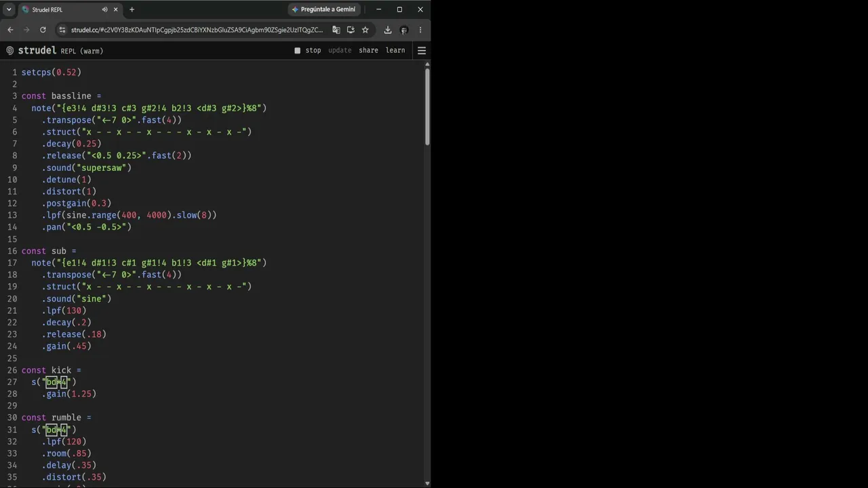Reload the strudel.cc page
Viewport: 868px width, 488px height.
tap(43, 30)
